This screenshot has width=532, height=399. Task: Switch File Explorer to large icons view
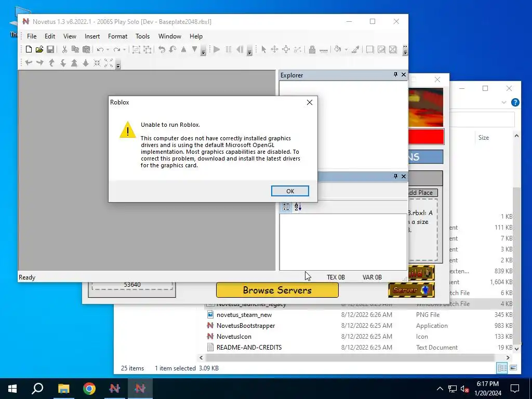(513, 368)
